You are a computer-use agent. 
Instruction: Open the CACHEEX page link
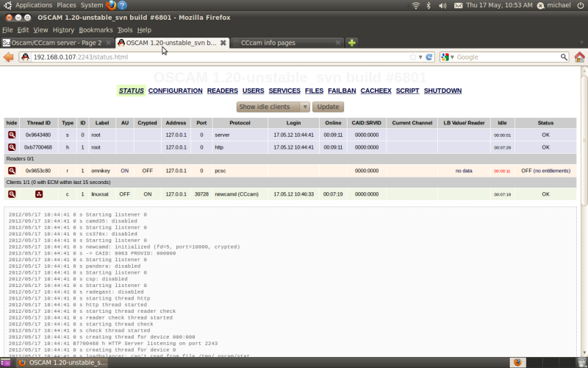coord(376,91)
